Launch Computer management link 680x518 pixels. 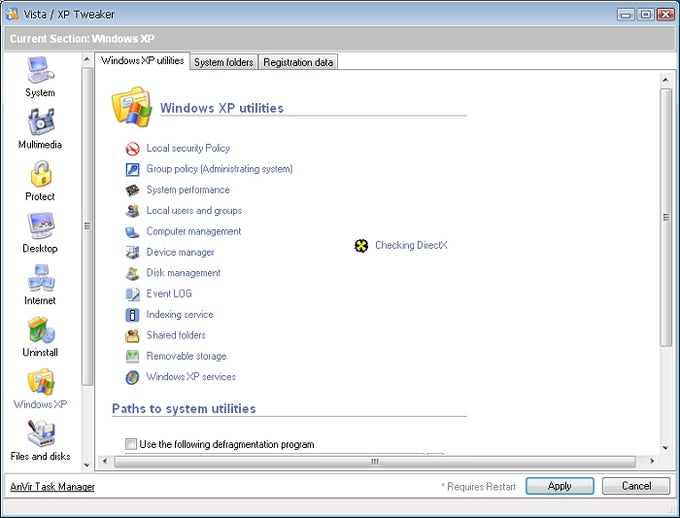[193, 231]
